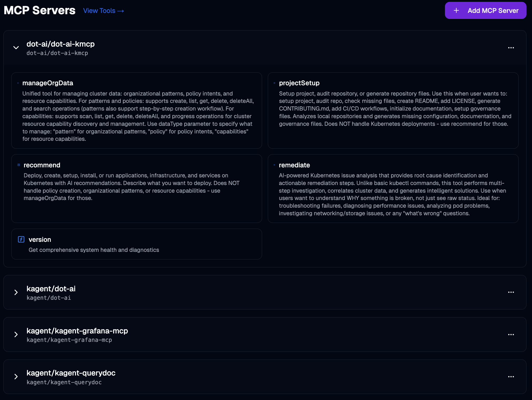Open three-dot menu for dot-ai/dot-ai-kmcp server
The height and width of the screenshot is (400, 532).
(x=511, y=48)
